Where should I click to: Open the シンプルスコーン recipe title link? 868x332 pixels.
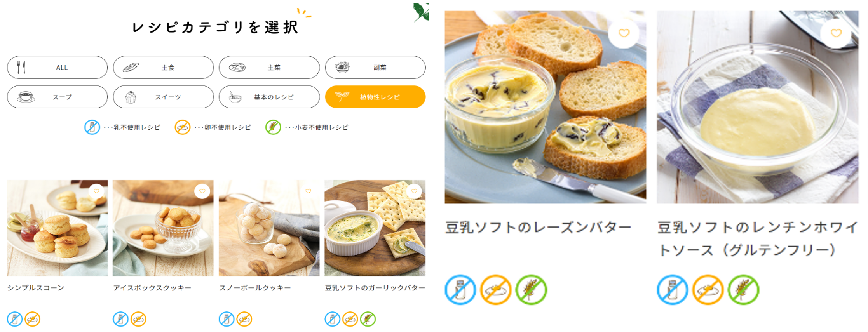36,288
